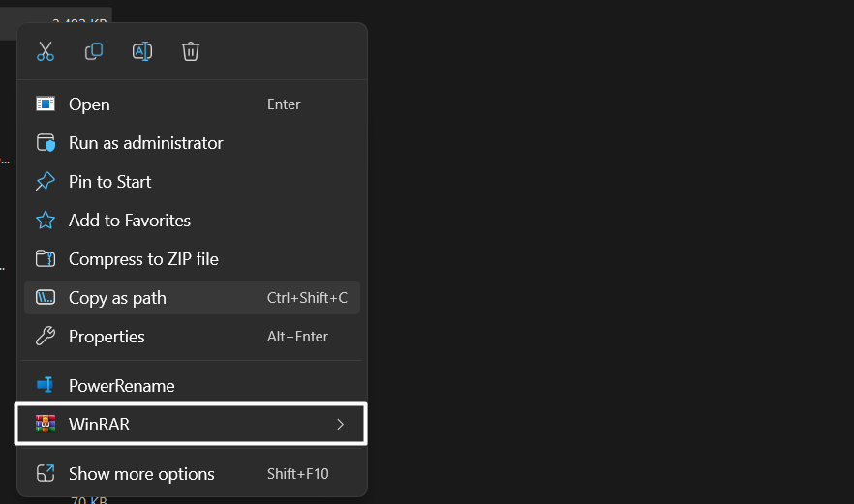Click the Rename icon
The image size is (854, 504).
tap(142, 51)
